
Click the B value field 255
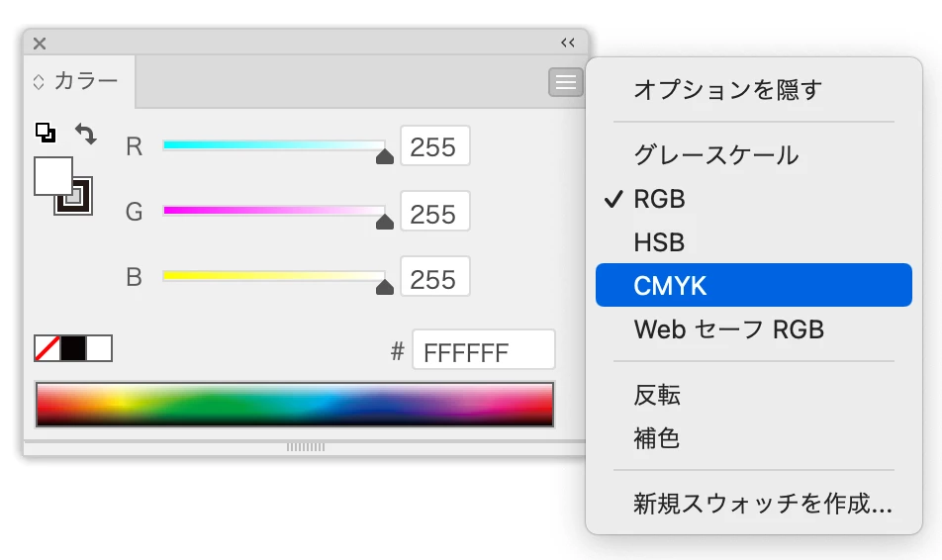pos(435,277)
